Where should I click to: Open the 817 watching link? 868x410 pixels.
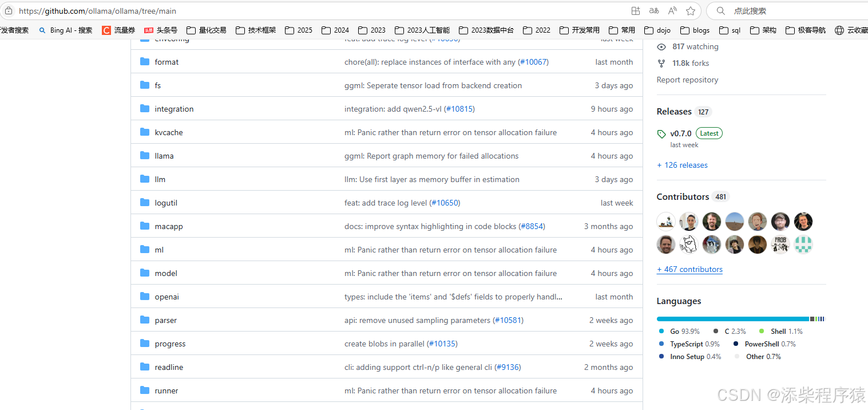click(x=695, y=47)
